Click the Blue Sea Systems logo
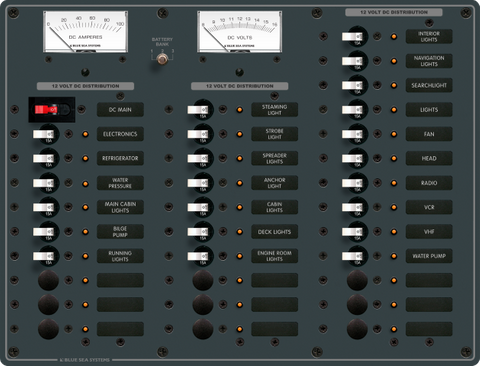The image size is (480, 366). pyautogui.click(x=85, y=360)
